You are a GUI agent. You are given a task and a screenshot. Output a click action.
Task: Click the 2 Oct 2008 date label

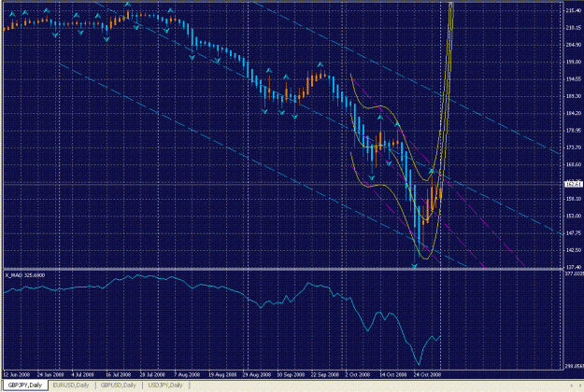[x=358, y=374]
